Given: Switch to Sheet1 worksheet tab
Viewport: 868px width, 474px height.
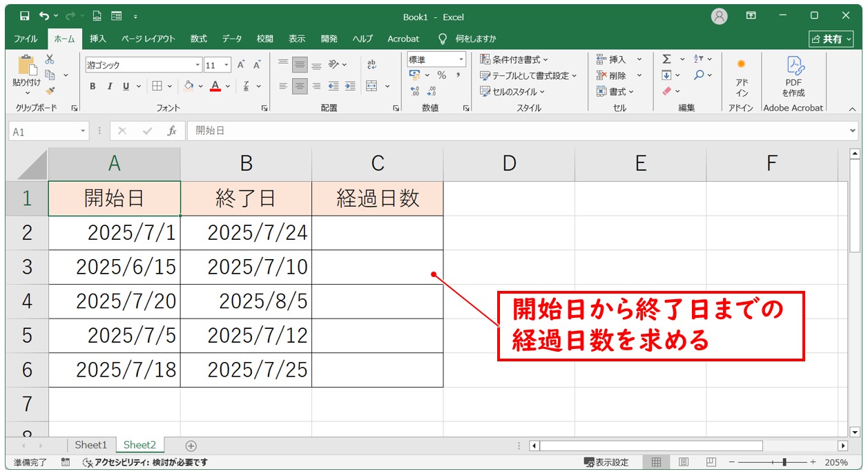Looking at the screenshot, I should (x=91, y=445).
